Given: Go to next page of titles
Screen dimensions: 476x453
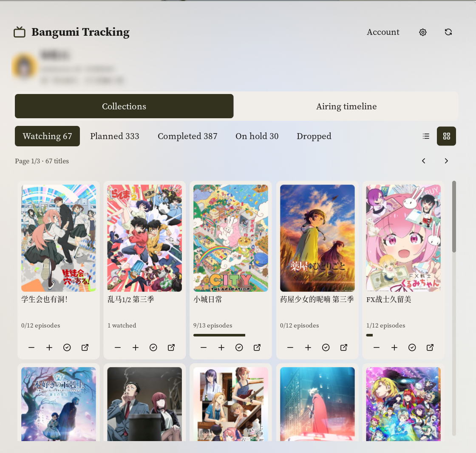Looking at the screenshot, I should click(446, 161).
